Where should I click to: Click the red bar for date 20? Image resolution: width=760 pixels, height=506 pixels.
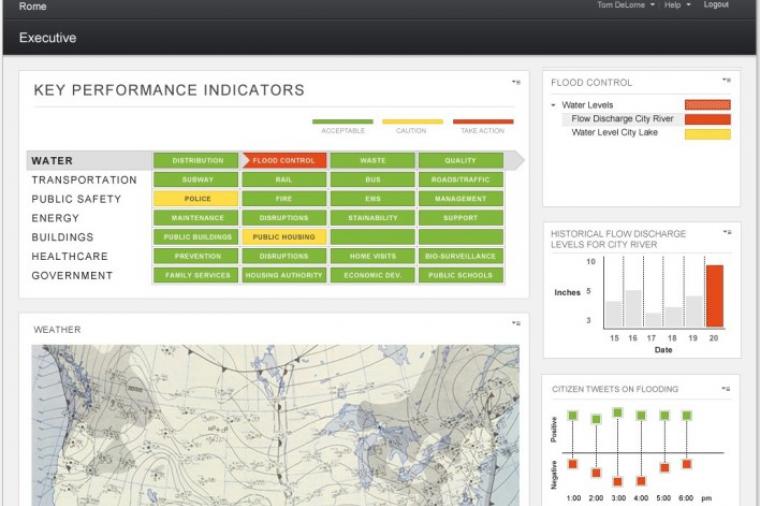click(x=714, y=296)
